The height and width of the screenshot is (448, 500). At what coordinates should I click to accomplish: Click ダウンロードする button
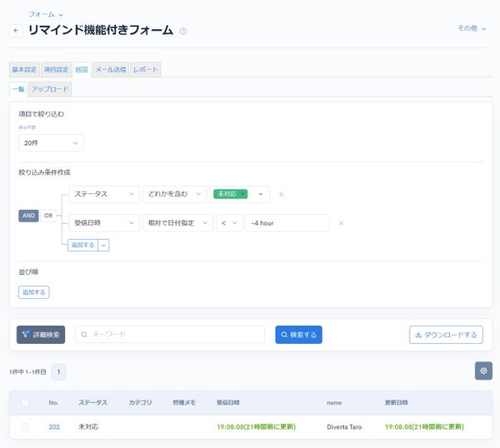[446, 335]
